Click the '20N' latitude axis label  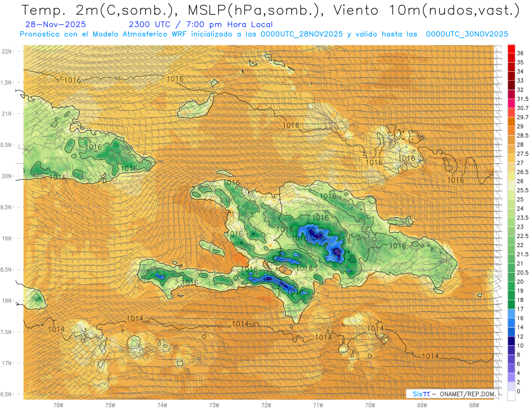point(7,176)
